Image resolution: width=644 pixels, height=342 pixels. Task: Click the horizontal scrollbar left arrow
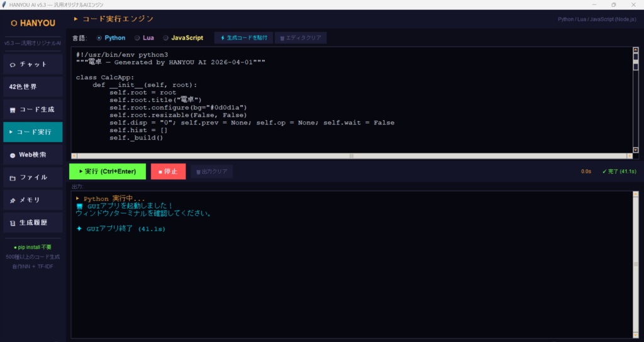click(x=74, y=156)
